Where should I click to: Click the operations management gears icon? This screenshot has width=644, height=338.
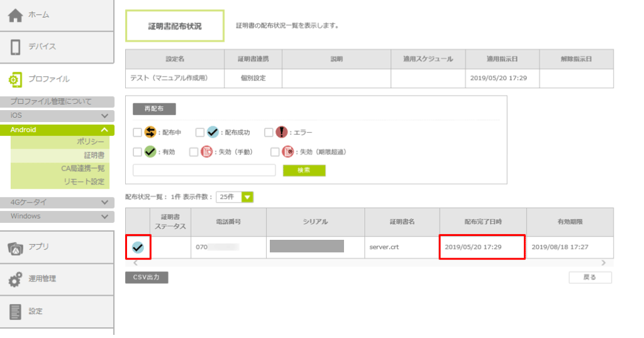click(x=15, y=279)
